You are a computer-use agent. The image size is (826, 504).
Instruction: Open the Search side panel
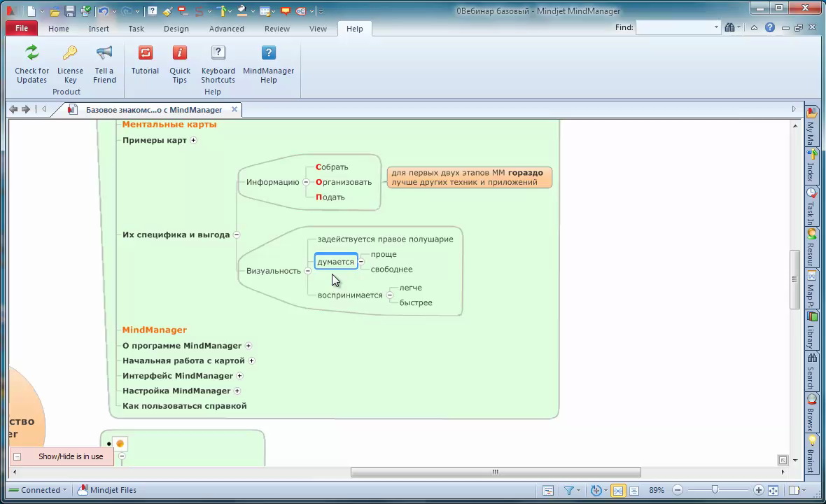click(811, 371)
